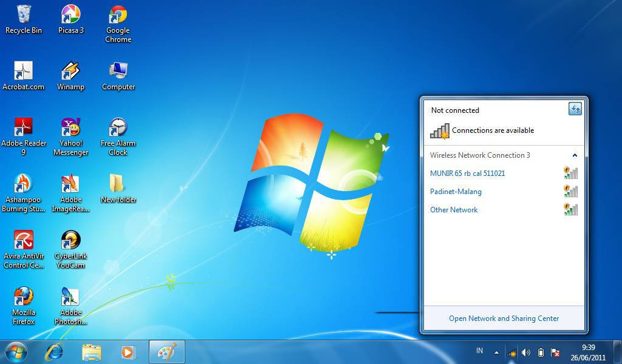
Task: Switch to the Paint taskbar button
Action: pyautogui.click(x=167, y=352)
